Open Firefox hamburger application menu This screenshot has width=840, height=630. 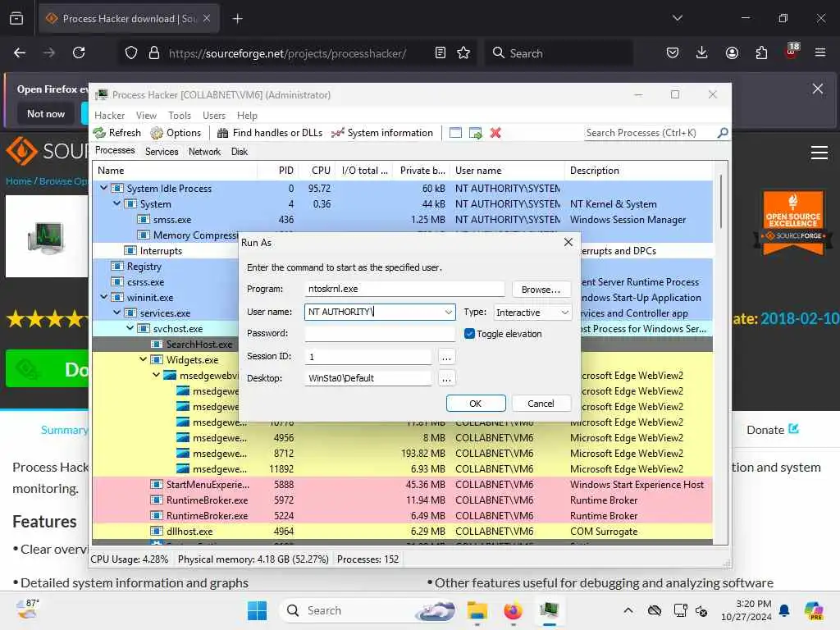(820, 52)
